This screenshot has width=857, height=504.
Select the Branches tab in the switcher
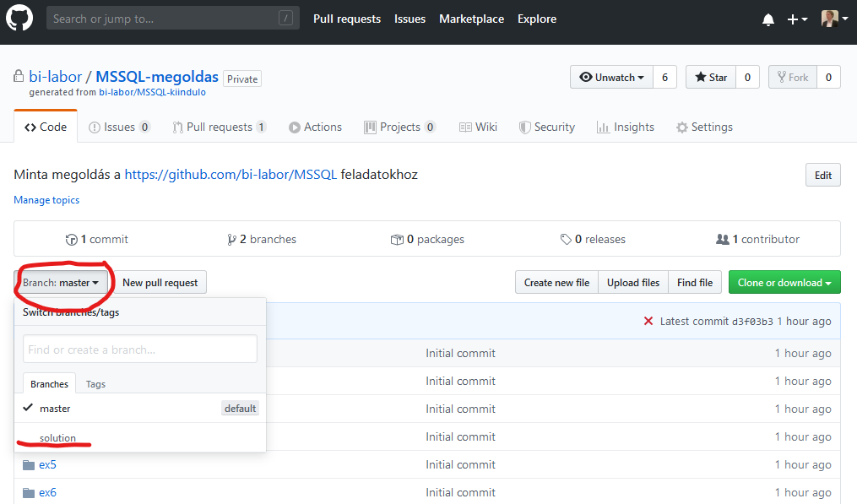(x=49, y=384)
